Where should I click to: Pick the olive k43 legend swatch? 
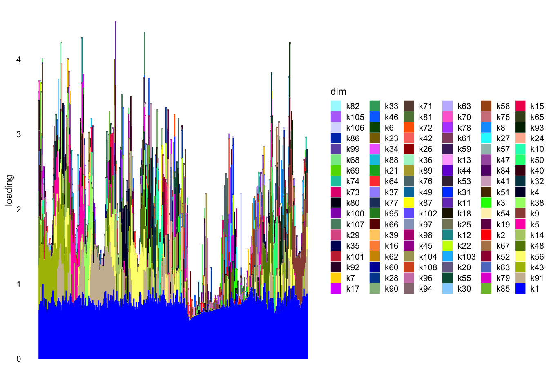[x=520, y=267]
